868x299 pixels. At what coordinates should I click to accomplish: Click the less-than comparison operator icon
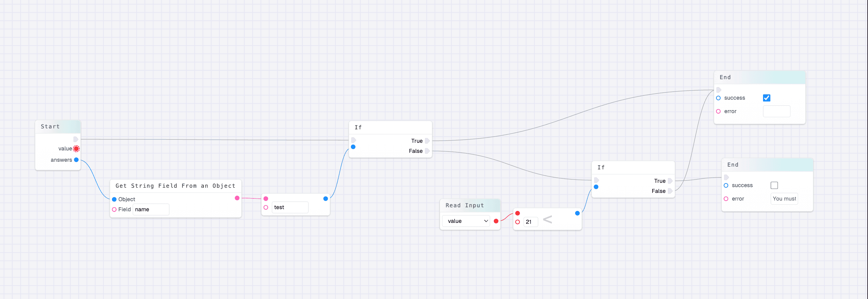548,219
